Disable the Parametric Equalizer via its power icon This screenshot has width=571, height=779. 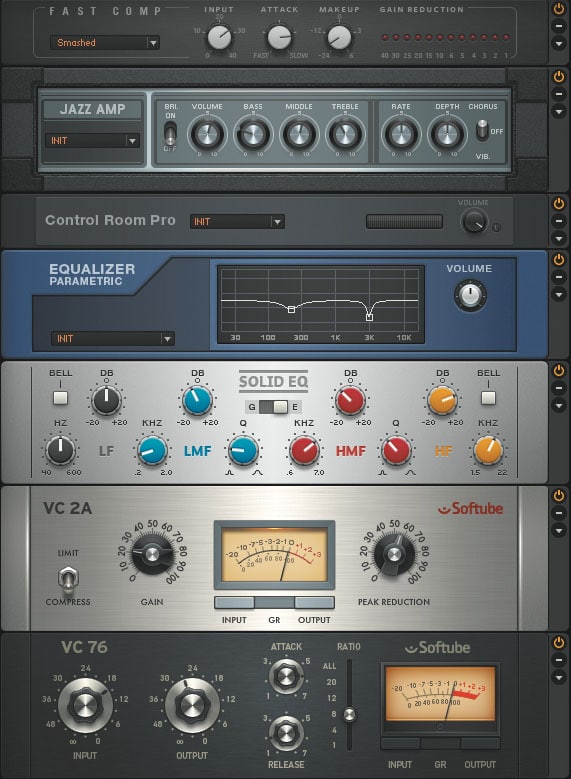(x=559, y=259)
